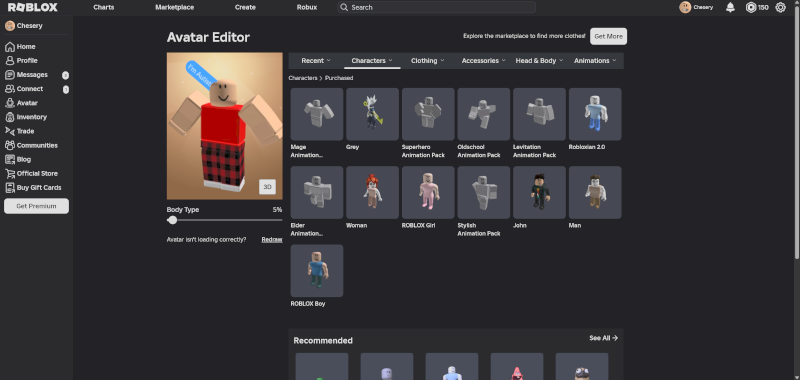The image size is (800, 380).
Task: Click the Chesery avatar icon in top bar
Action: [685, 7]
